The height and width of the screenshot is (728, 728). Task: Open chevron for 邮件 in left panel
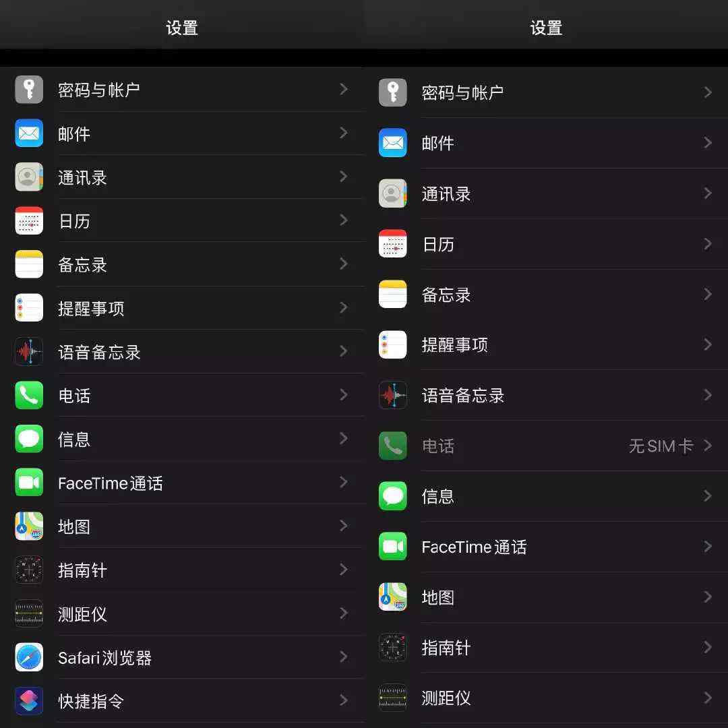[x=344, y=133]
